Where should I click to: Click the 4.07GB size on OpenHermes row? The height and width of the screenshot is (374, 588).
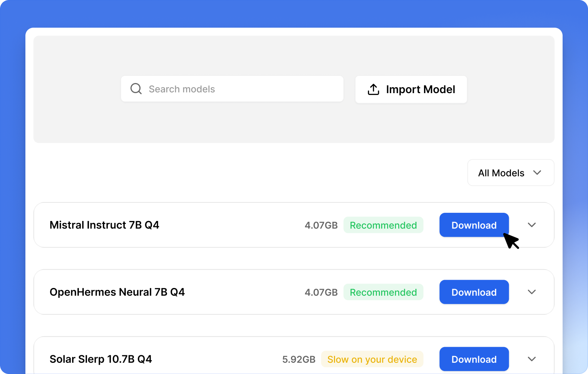[x=321, y=292]
